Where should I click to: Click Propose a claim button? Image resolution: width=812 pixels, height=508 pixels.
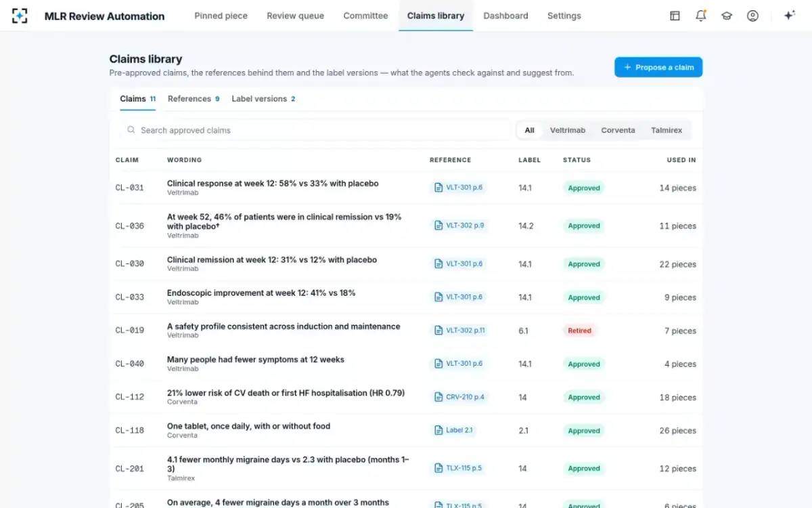point(658,67)
